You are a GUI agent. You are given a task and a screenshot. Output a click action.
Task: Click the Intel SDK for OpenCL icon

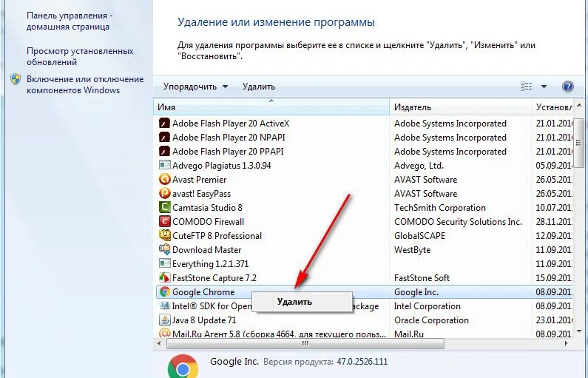pos(164,306)
